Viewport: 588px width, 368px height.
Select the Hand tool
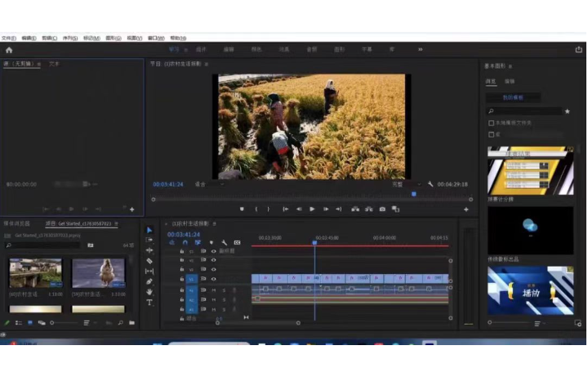pos(149,292)
